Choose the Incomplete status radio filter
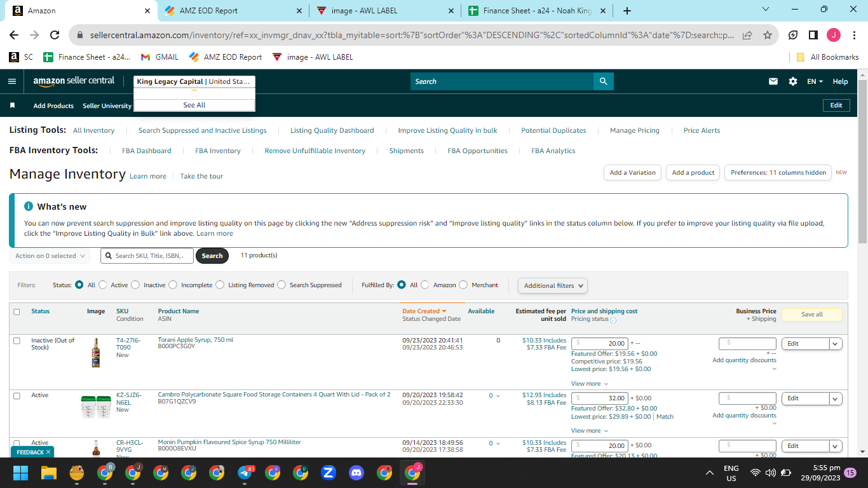 173,285
